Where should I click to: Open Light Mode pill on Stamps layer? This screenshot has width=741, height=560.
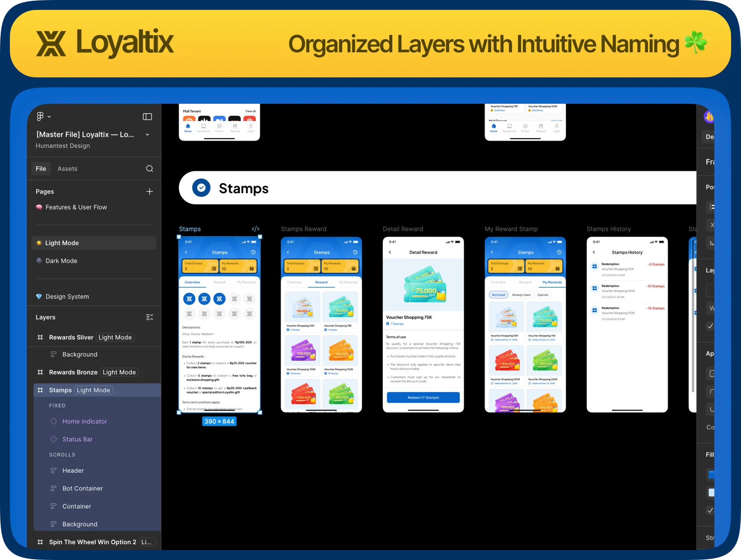point(93,390)
